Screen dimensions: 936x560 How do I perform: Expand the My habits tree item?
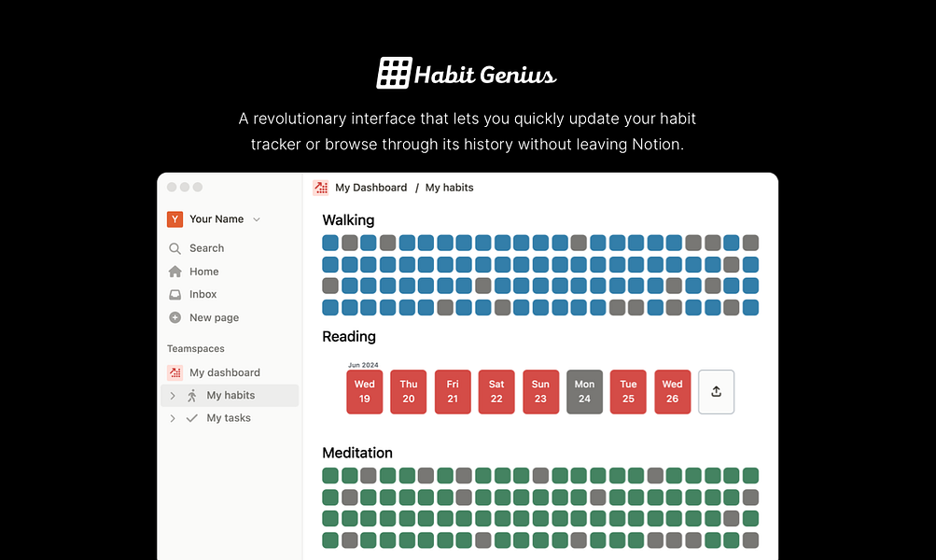coord(172,396)
